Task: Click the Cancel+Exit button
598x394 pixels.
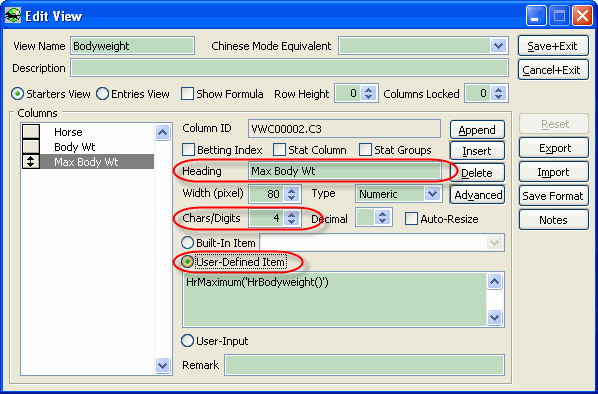Action: tap(553, 70)
